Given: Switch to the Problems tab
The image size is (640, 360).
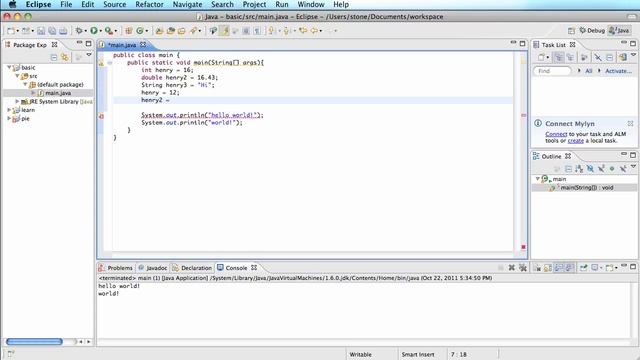Looking at the screenshot, I should pyautogui.click(x=116, y=268).
